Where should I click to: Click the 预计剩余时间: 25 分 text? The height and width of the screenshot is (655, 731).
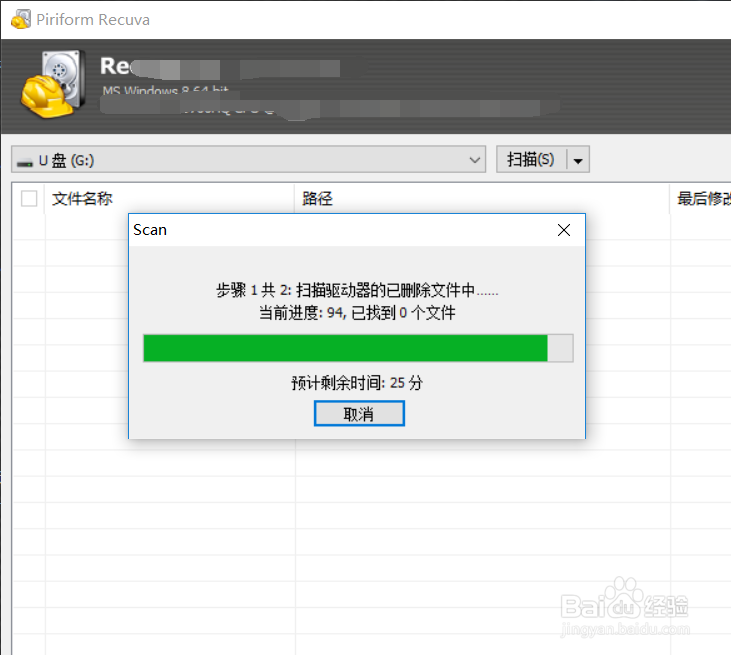357,383
